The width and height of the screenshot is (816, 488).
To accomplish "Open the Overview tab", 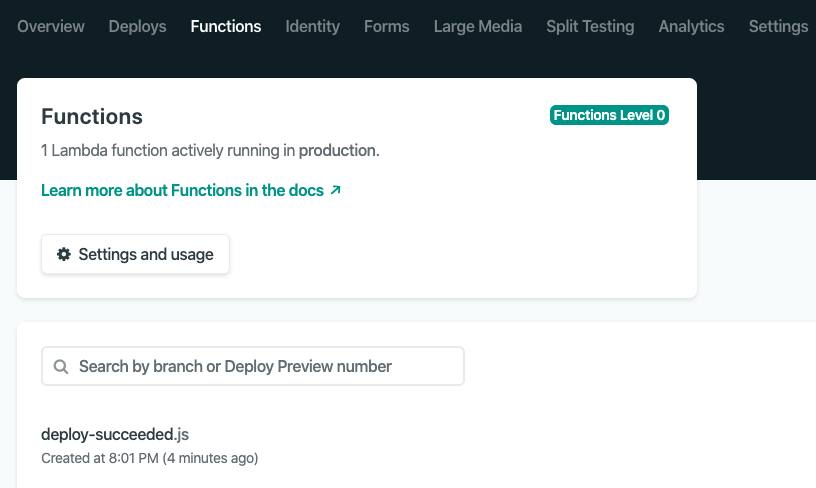I will [50, 26].
